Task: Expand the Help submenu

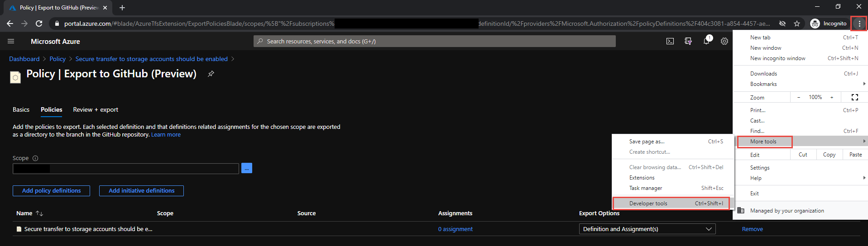Action: (x=801, y=178)
